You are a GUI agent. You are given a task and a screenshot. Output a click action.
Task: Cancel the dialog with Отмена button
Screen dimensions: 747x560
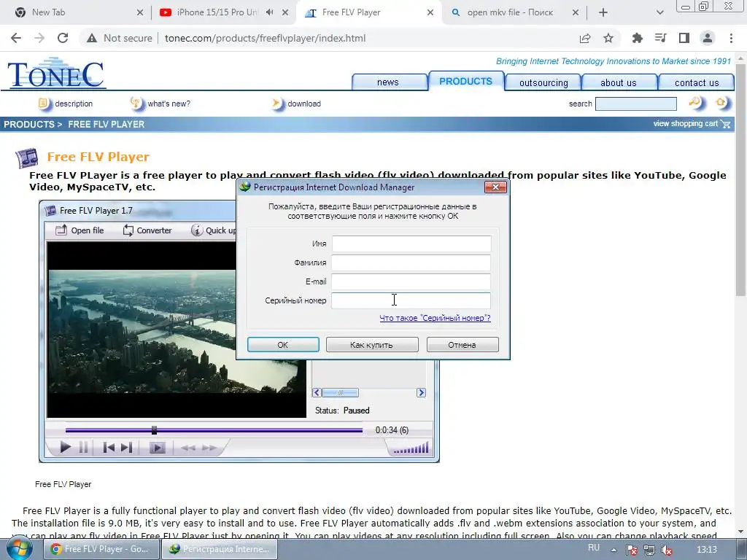click(x=462, y=345)
